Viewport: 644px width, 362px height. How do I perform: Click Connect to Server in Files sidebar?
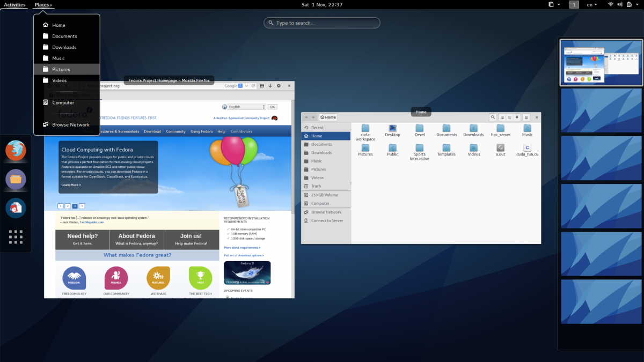pos(326,220)
